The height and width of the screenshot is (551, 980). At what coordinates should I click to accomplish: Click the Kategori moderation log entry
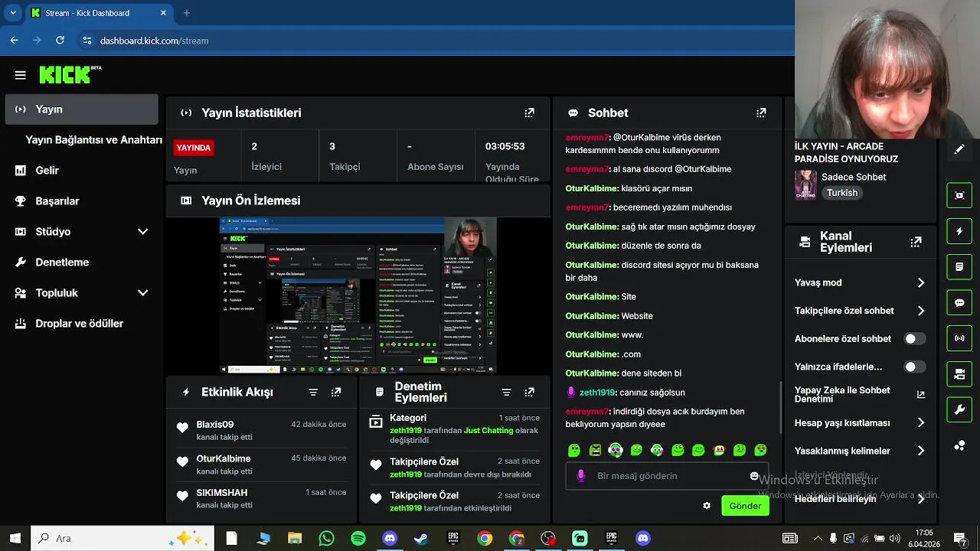click(456, 429)
